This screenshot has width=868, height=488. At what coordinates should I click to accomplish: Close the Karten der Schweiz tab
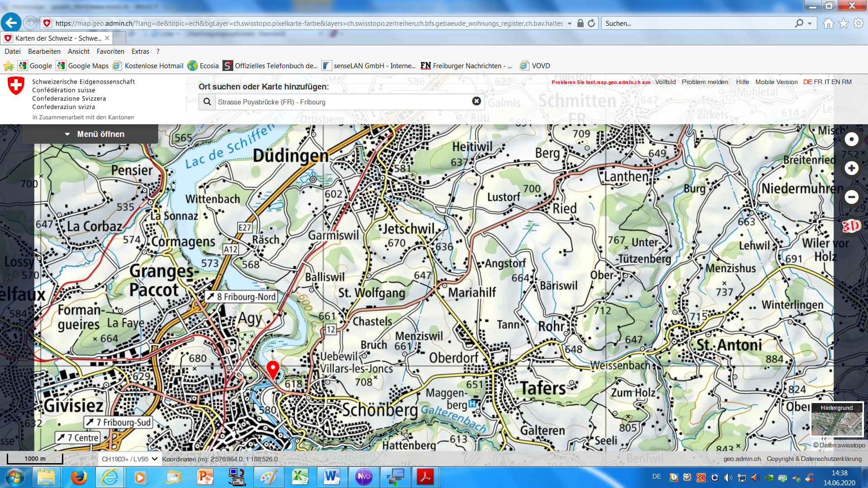click(x=107, y=38)
